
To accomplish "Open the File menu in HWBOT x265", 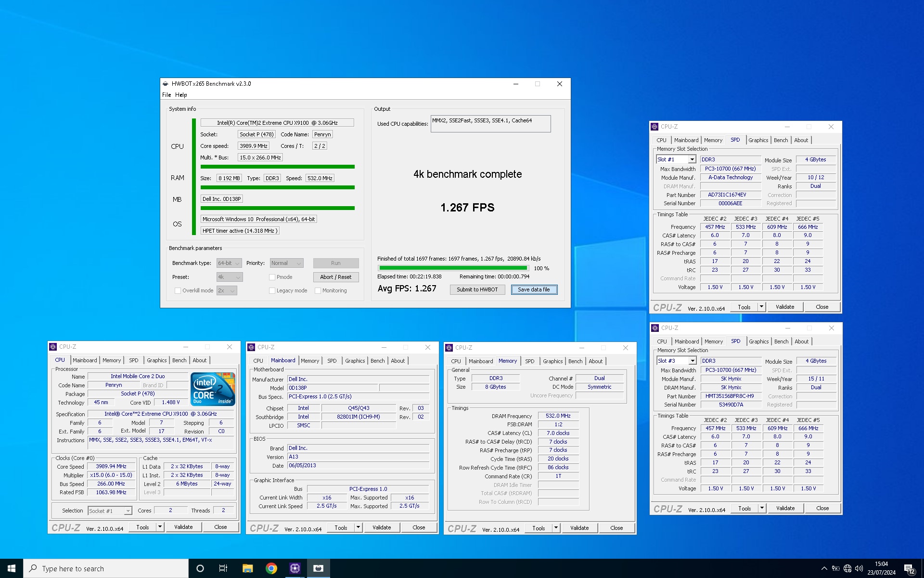I will coord(167,95).
